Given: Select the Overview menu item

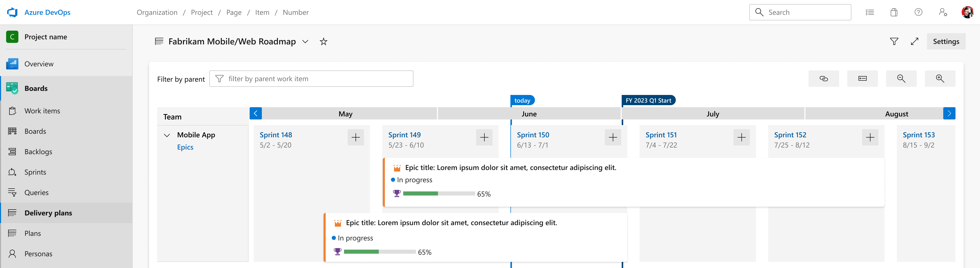Looking at the screenshot, I should [x=66, y=64].
